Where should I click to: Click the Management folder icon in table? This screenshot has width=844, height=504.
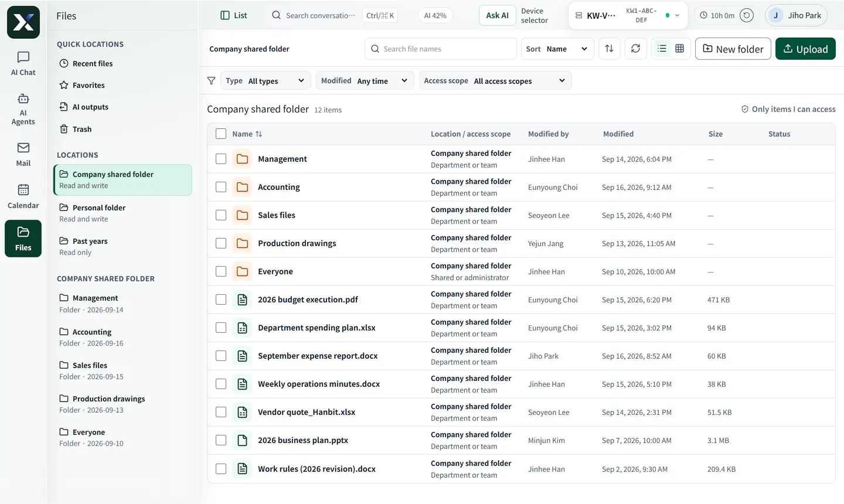tap(242, 159)
